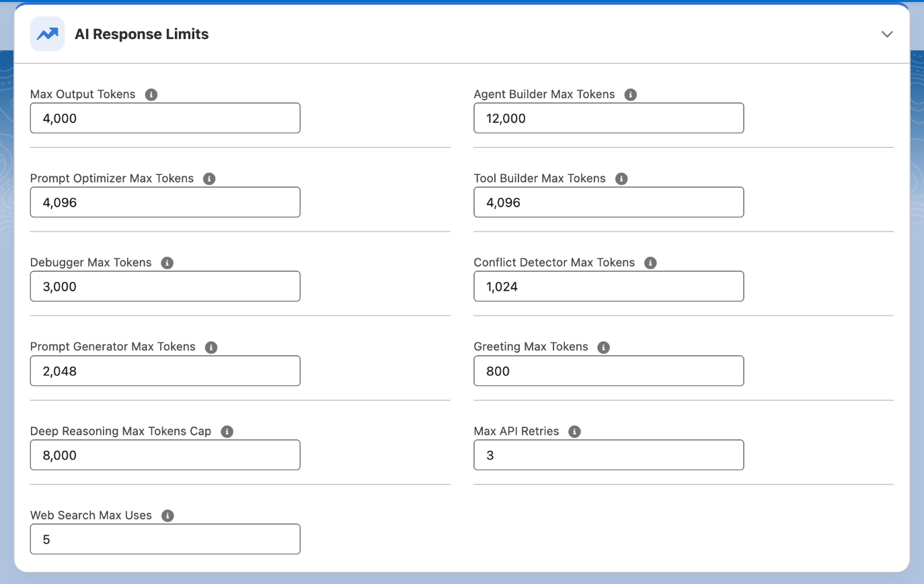This screenshot has height=584, width=924.
Task: Click info icon beside Debugger Max Tokens
Action: tap(167, 263)
